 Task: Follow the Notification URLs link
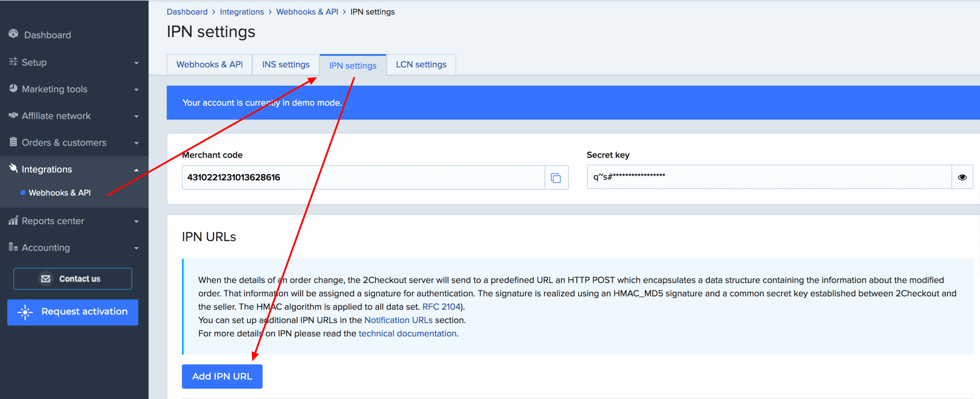tap(398, 320)
